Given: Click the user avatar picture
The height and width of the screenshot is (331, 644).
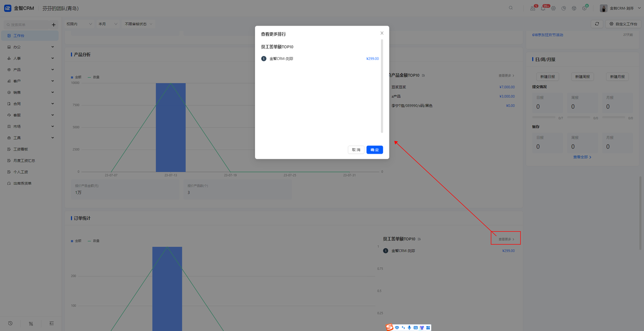Looking at the screenshot, I should 604,8.
